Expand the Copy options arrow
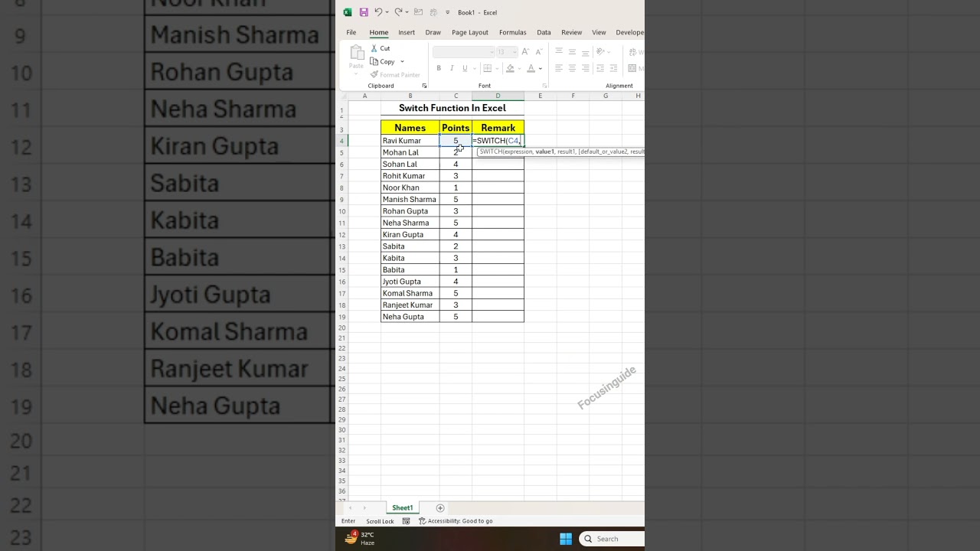 (x=402, y=61)
